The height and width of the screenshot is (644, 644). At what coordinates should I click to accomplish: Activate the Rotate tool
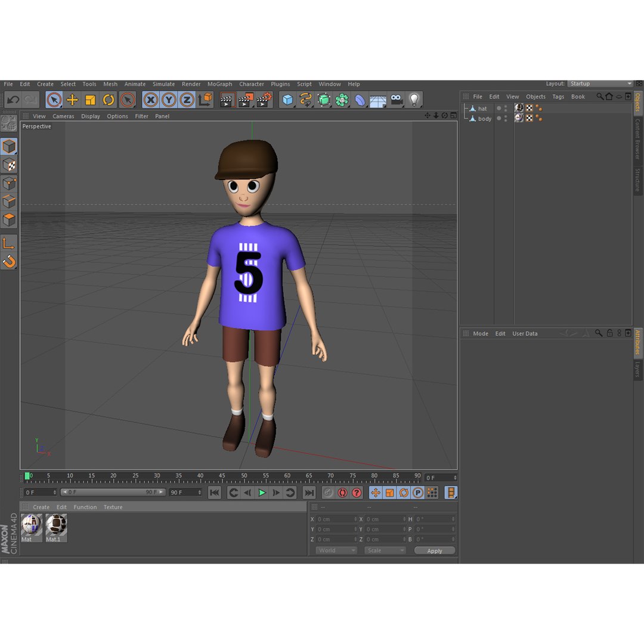(109, 100)
